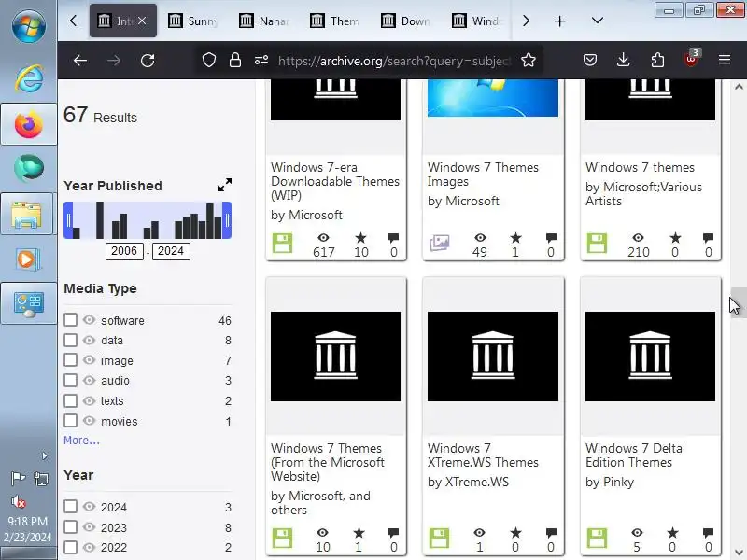Click right handle of year range slider
Screen dimensions: 747x560
[x=227, y=220]
